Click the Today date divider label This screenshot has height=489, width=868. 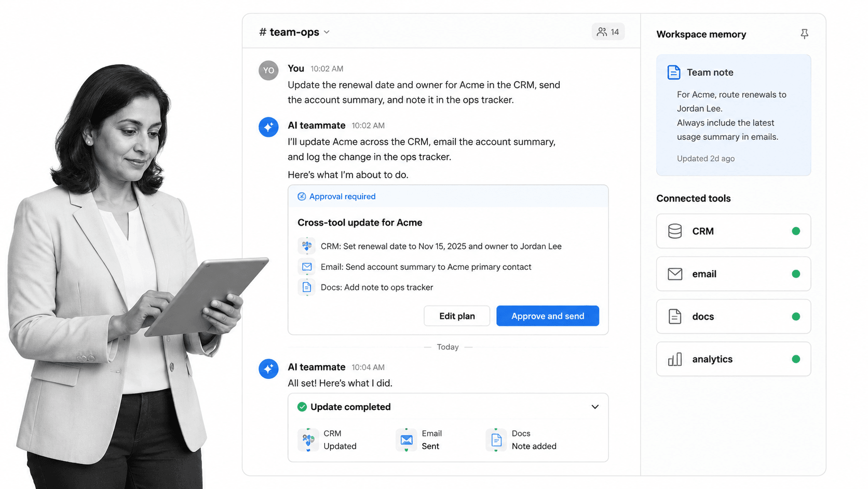click(447, 347)
